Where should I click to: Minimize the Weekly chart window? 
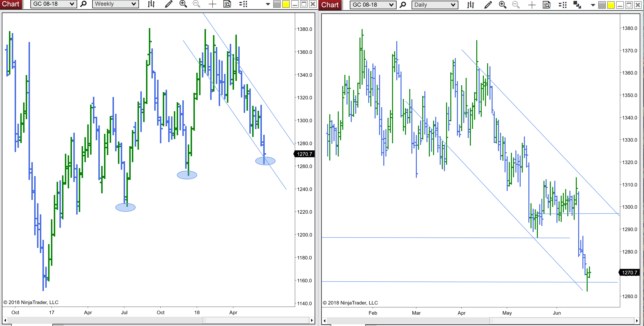[x=295, y=4]
